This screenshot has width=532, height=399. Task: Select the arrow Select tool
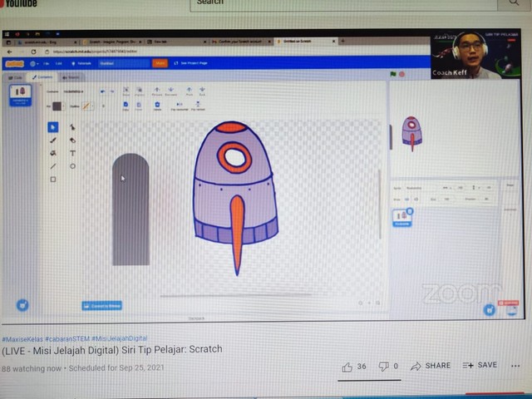pos(53,127)
